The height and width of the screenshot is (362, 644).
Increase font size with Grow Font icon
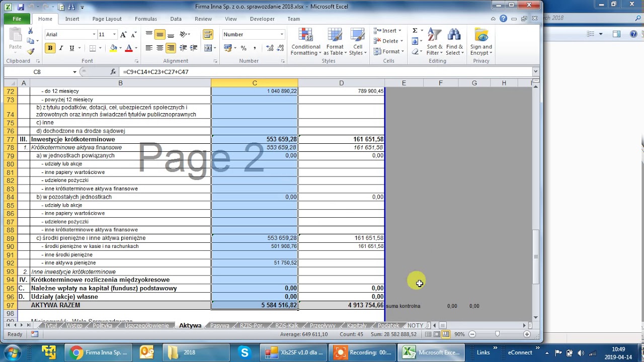coord(124,35)
